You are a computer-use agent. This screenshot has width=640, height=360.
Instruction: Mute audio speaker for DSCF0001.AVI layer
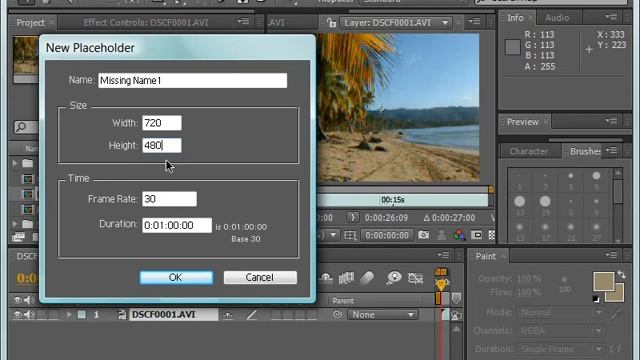click(x=28, y=315)
